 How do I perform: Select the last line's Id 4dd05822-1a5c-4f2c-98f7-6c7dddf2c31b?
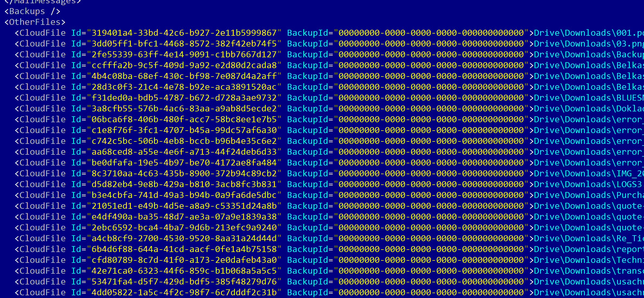[184, 293]
